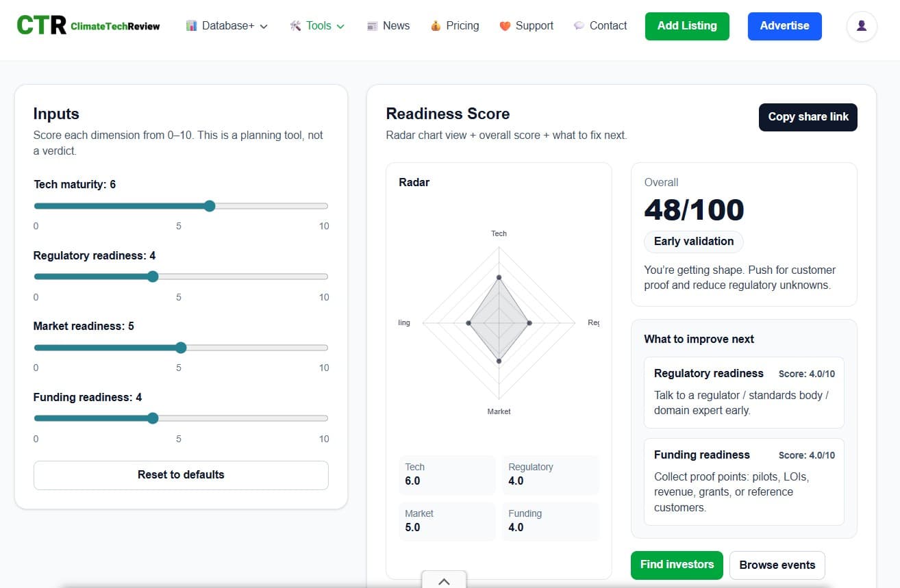
Task: Click the bottom collapse chevron tab
Action: 444,580
